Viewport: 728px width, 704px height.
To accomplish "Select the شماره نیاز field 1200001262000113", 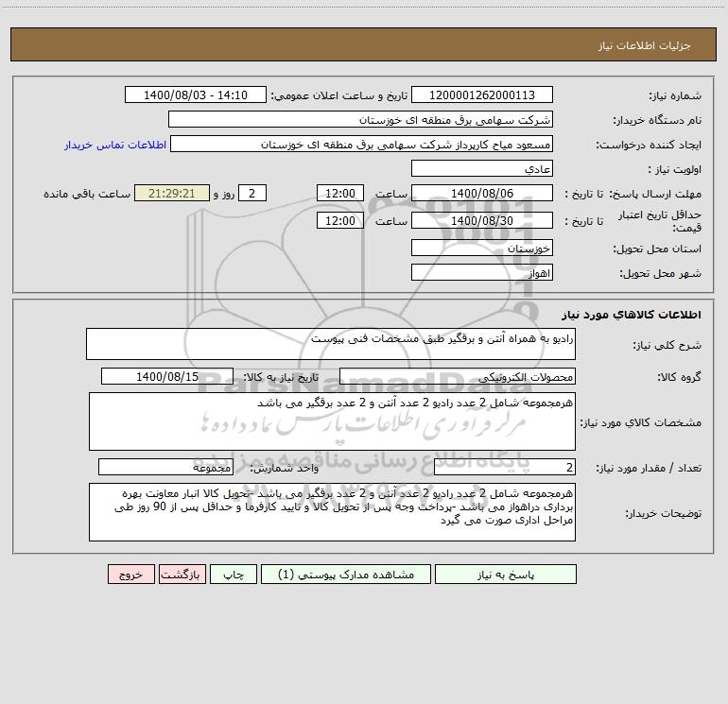I will (x=482, y=94).
